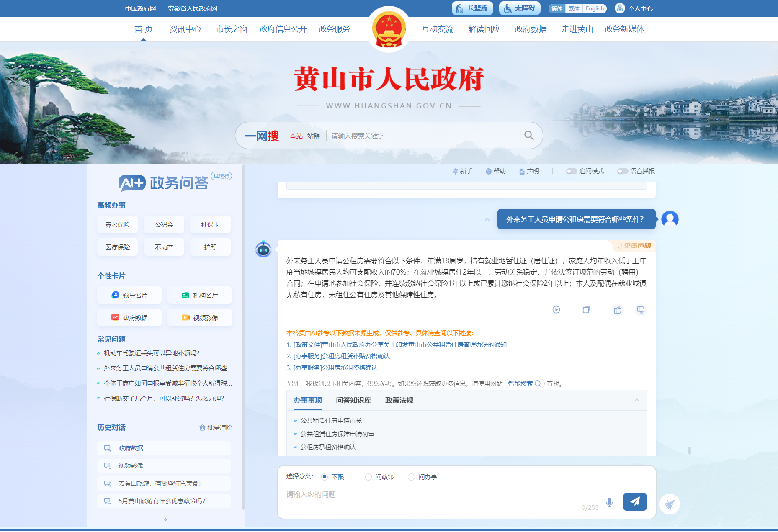Switch to 政策法规 tab
The width and height of the screenshot is (778, 532).
click(x=399, y=400)
